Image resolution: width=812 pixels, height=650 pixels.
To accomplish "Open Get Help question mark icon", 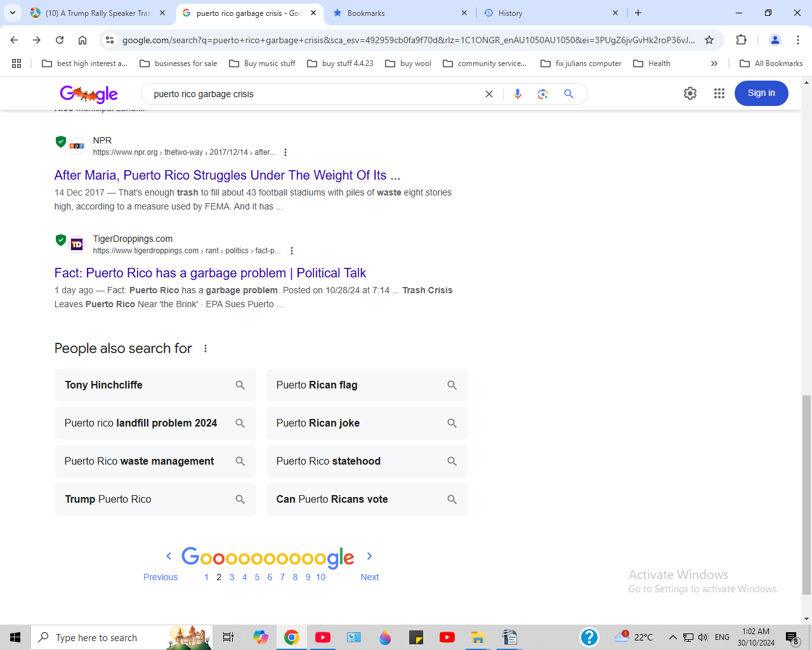I will coord(589,637).
